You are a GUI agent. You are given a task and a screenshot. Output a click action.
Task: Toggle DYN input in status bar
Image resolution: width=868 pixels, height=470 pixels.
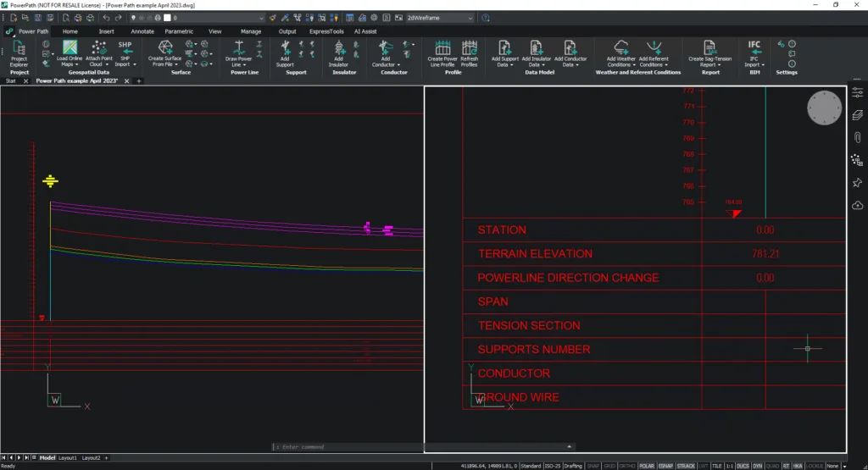[x=757, y=466]
